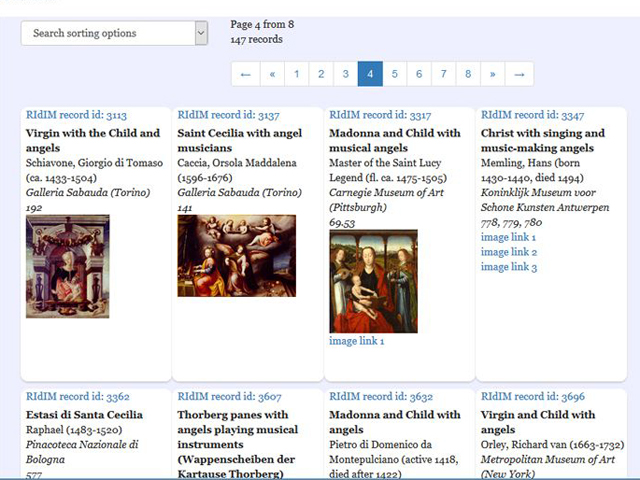Open the Search sorting options dropdown
This screenshot has width=640, height=480.
click(x=114, y=33)
